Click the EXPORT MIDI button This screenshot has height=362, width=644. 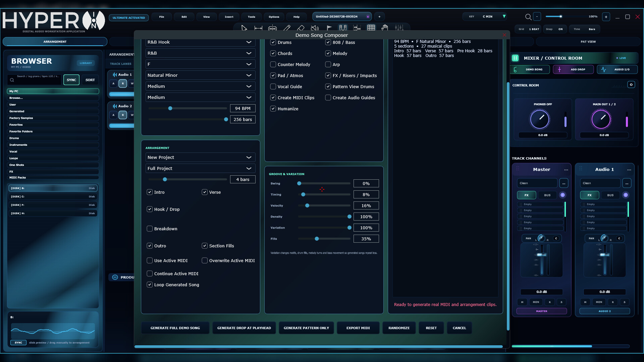tap(358, 328)
